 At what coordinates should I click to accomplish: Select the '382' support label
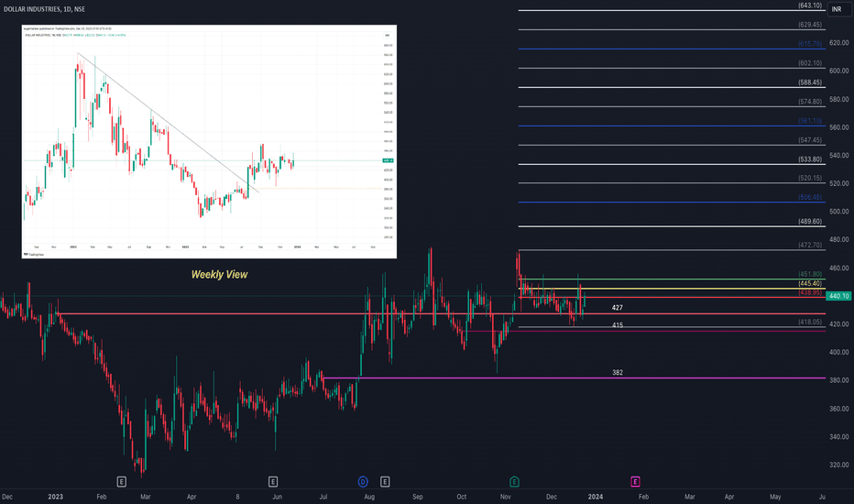click(617, 373)
